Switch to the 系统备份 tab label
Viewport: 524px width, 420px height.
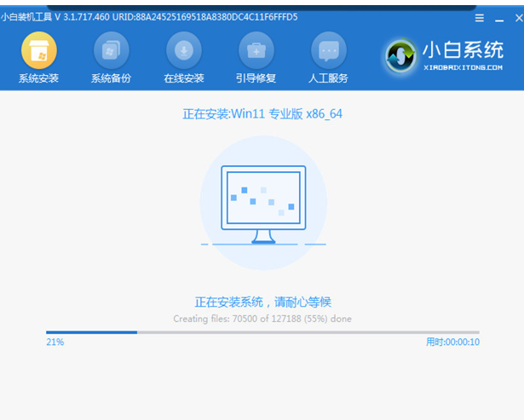[111, 79]
